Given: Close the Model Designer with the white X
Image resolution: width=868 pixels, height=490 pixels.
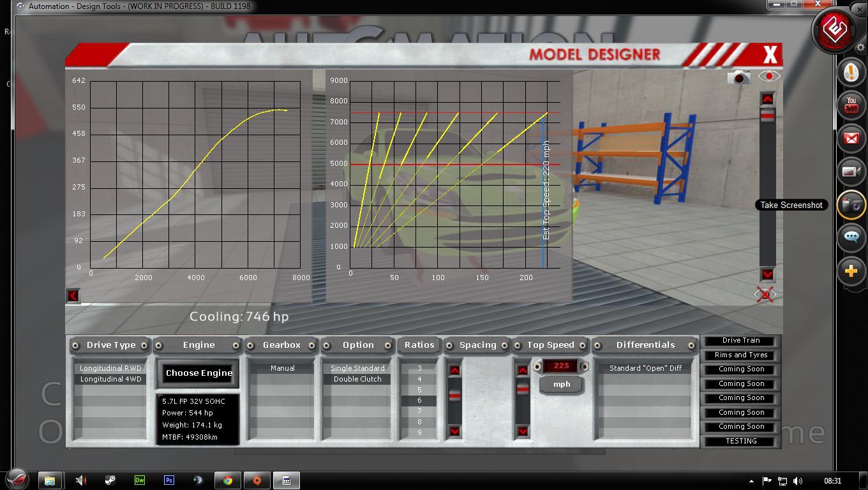Looking at the screenshot, I should pyautogui.click(x=770, y=55).
